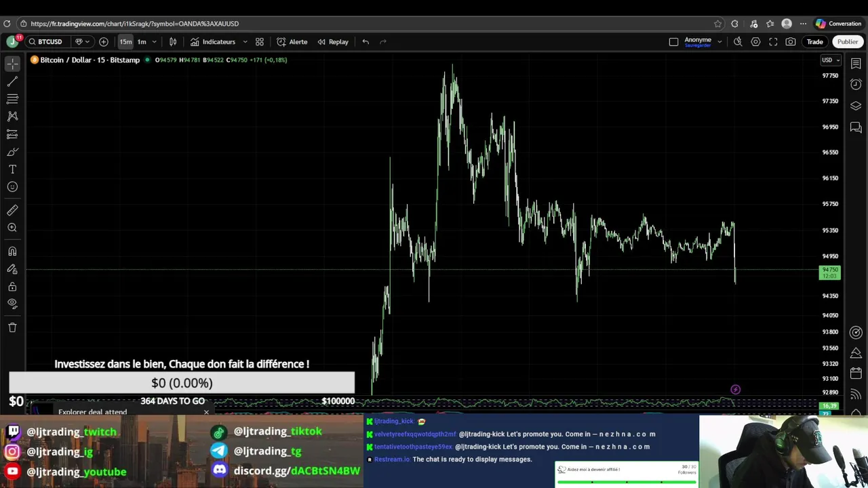
Task: Click the Trade button
Action: (x=814, y=42)
